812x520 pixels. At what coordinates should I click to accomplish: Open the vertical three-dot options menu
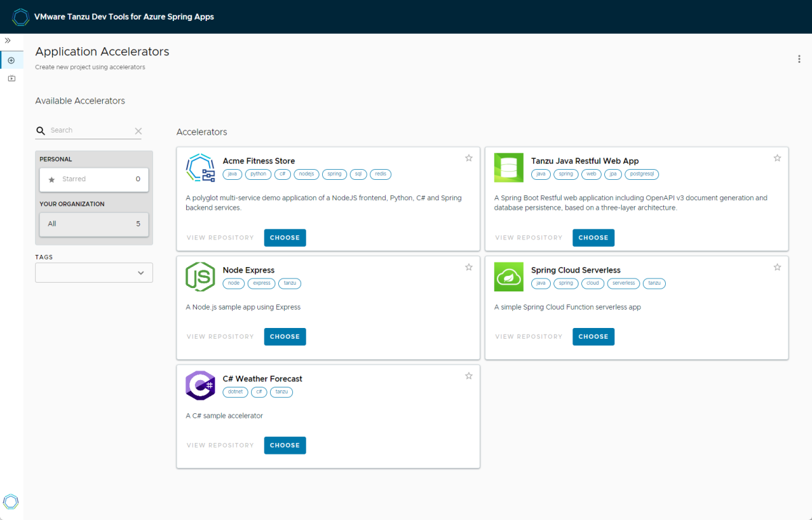(799, 59)
